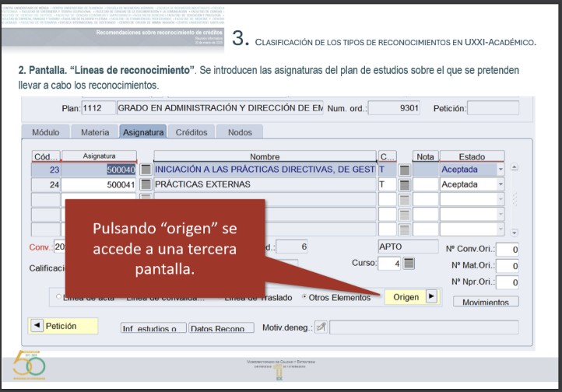Open list icon in first row C column
The width and height of the screenshot is (562, 392).
[404, 169]
